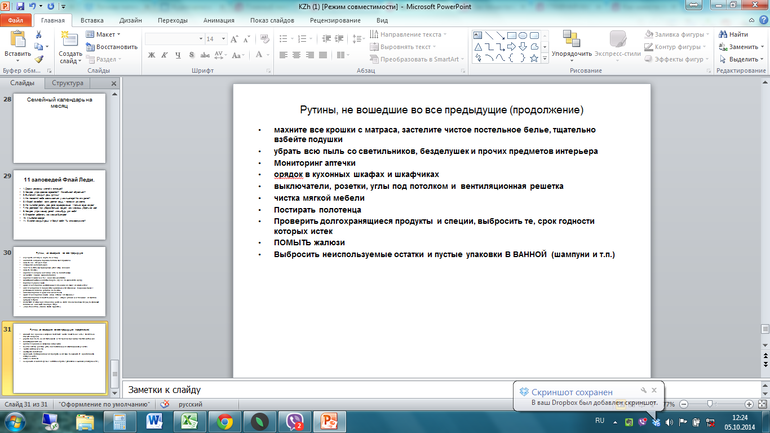The height and width of the screenshot is (433, 770).
Task: Open the font size dropdown
Action: click(x=223, y=38)
